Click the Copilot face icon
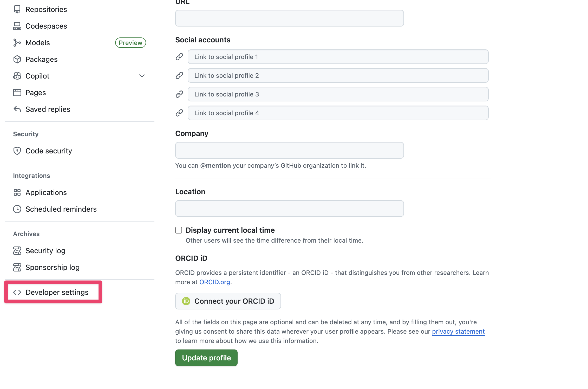Screen dimensions: 588x389 pyautogui.click(x=17, y=76)
